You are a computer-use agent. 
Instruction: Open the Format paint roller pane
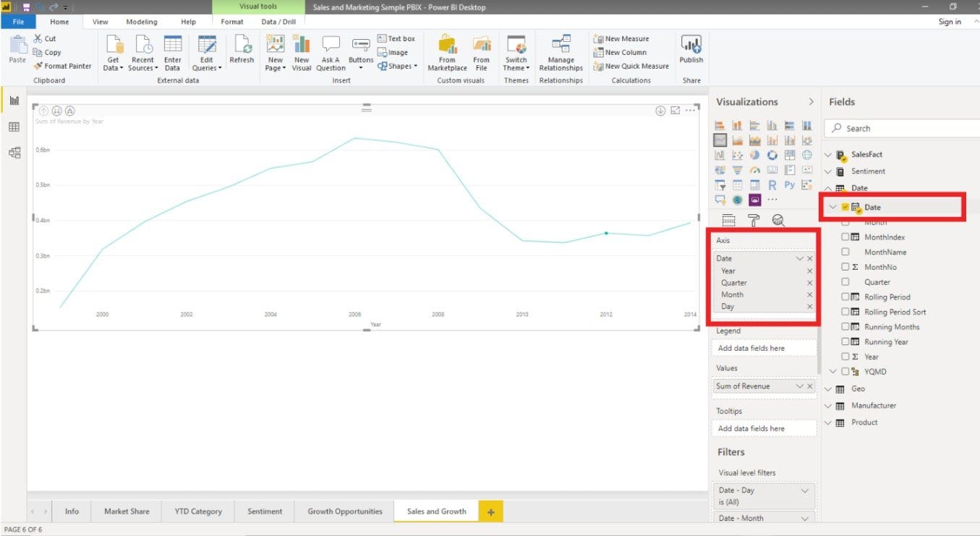(754, 221)
